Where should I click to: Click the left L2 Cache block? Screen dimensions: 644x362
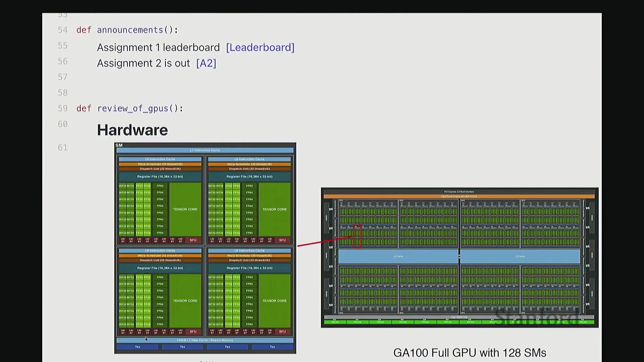pos(398,256)
